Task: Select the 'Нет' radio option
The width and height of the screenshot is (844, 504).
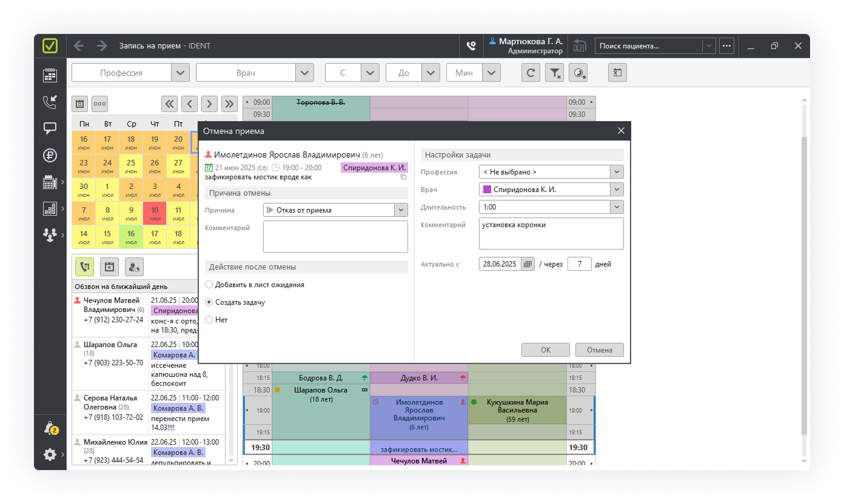Action: point(209,320)
